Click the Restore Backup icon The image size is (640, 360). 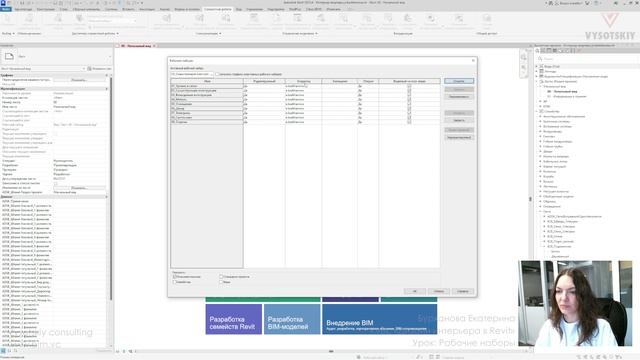pyautogui.click(x=277, y=19)
